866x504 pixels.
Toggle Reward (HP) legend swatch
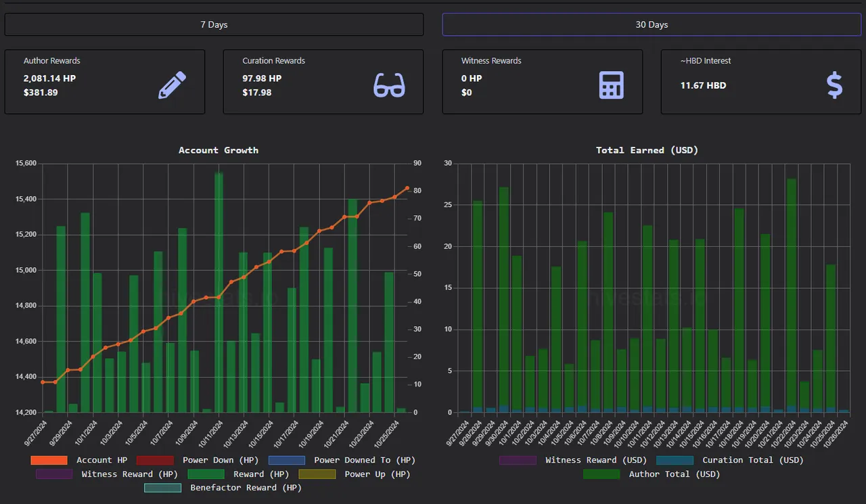tap(206, 474)
